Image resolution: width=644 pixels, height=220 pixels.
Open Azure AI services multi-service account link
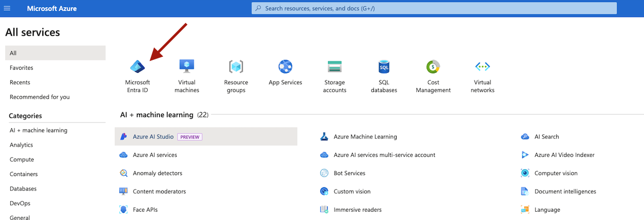click(x=384, y=155)
